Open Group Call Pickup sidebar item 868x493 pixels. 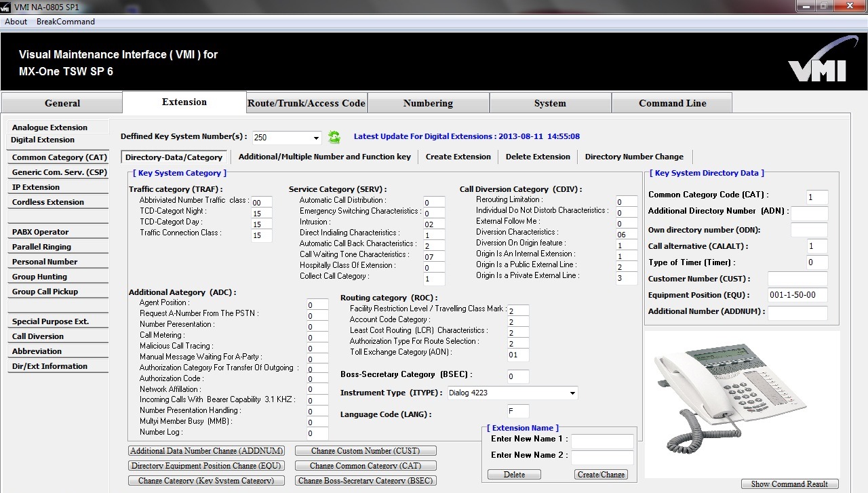58,292
